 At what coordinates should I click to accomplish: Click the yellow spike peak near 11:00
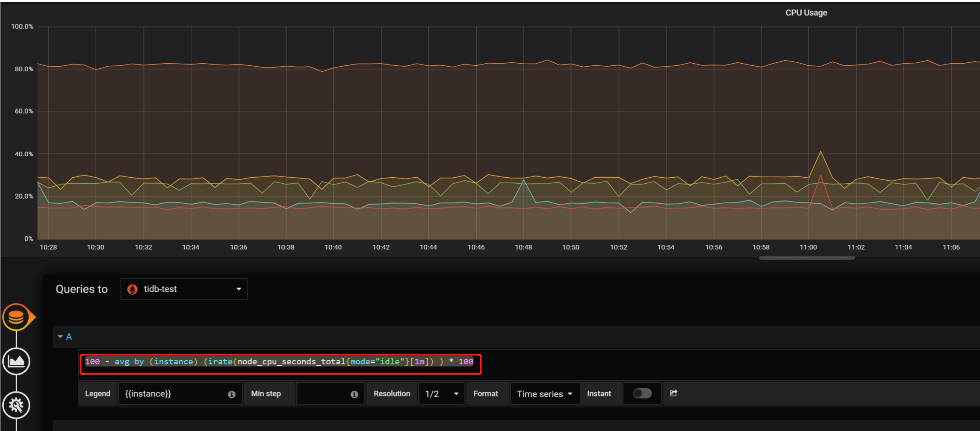(x=820, y=152)
